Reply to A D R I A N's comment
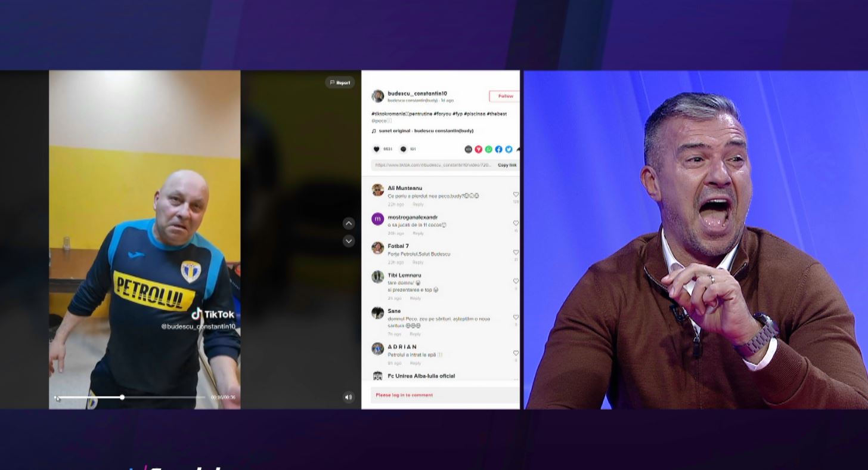The height and width of the screenshot is (470, 868). (x=416, y=363)
